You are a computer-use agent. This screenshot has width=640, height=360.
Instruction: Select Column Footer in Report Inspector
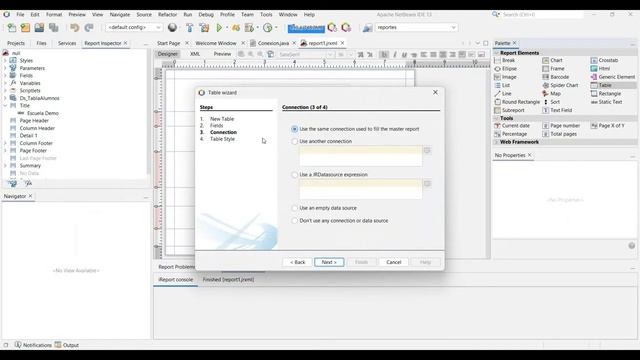[36, 143]
